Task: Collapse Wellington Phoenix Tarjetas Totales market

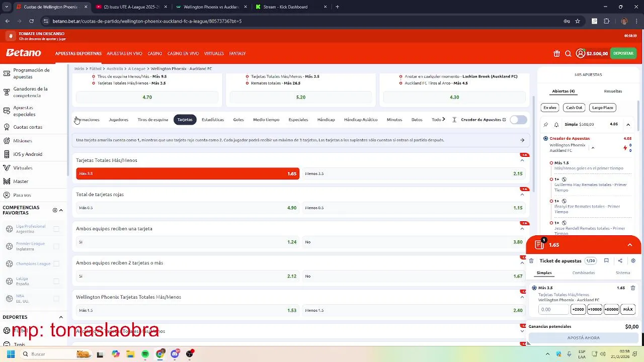Action: 522,297
